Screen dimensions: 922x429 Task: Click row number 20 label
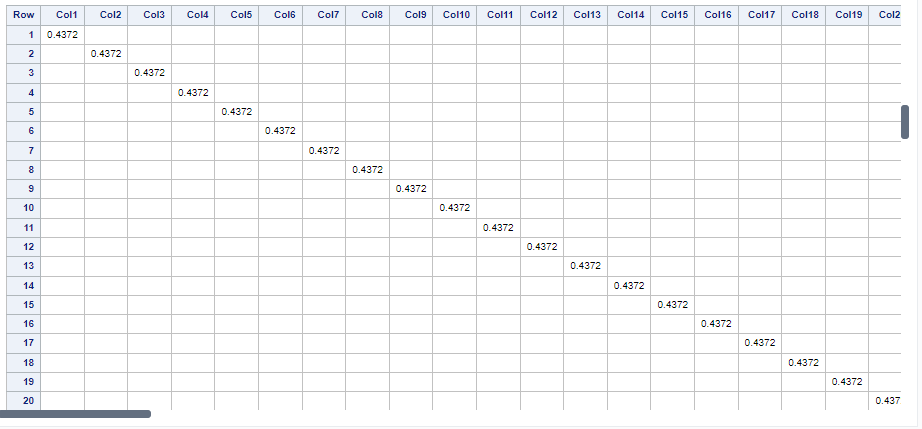point(28,401)
